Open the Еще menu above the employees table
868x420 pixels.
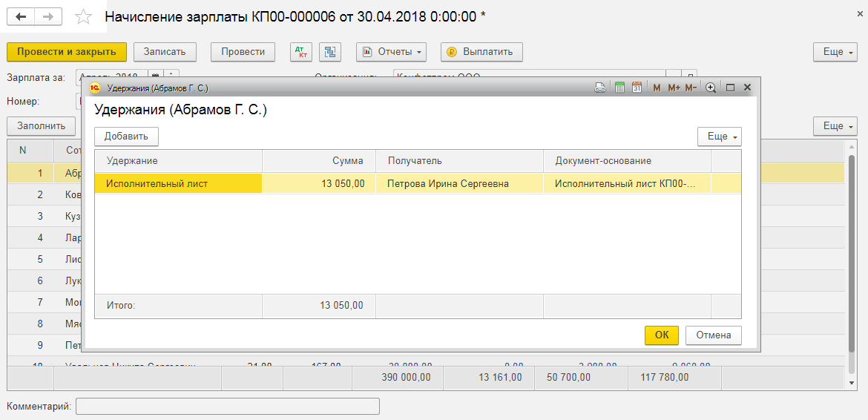point(836,126)
